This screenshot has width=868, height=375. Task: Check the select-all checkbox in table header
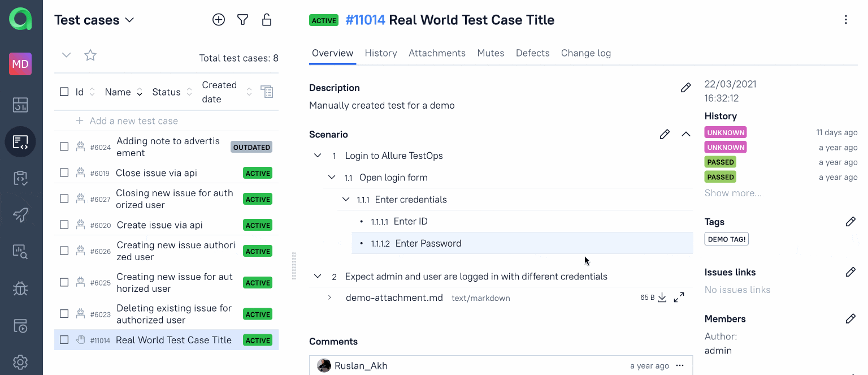pyautogui.click(x=64, y=92)
